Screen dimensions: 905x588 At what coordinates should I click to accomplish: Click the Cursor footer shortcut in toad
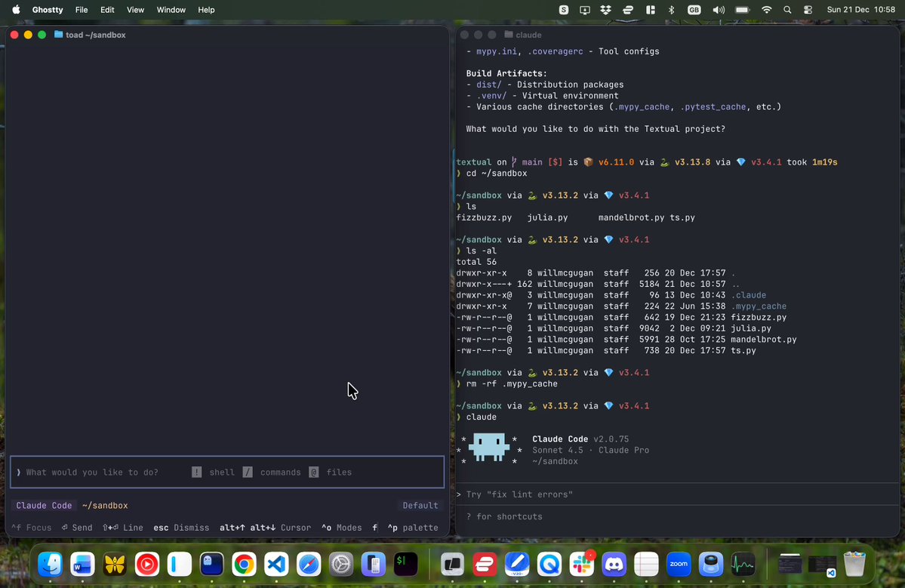point(265,528)
